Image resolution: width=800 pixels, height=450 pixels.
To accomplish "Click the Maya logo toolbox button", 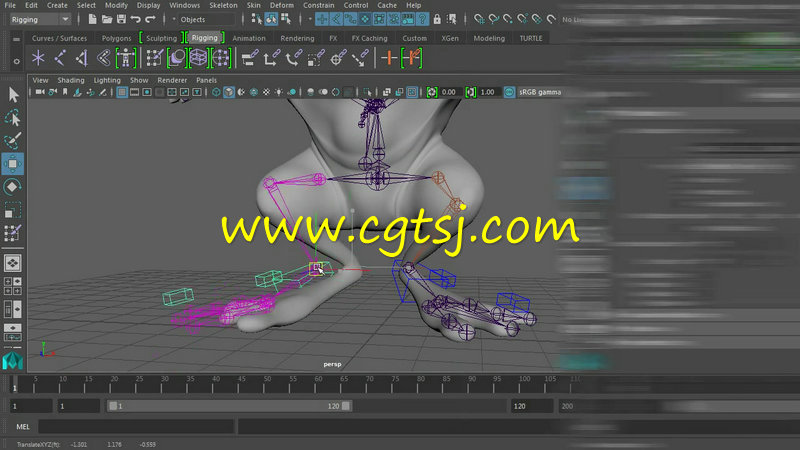I will click(x=13, y=361).
